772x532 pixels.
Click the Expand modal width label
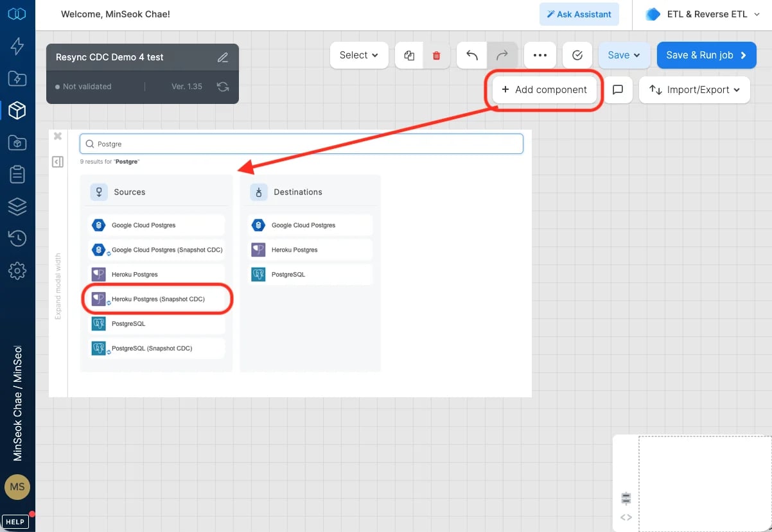click(x=58, y=287)
